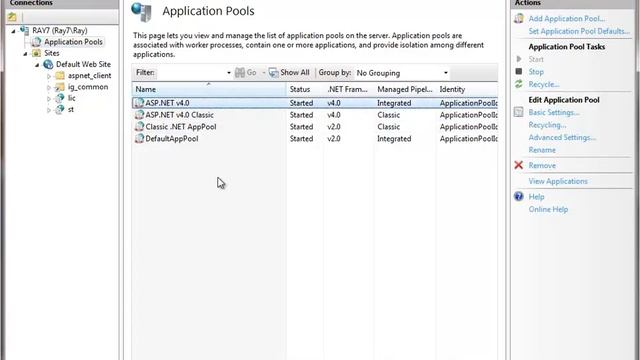Click the Connections toolbar connect icon
This screenshot has width=640, height=360.
12,17
